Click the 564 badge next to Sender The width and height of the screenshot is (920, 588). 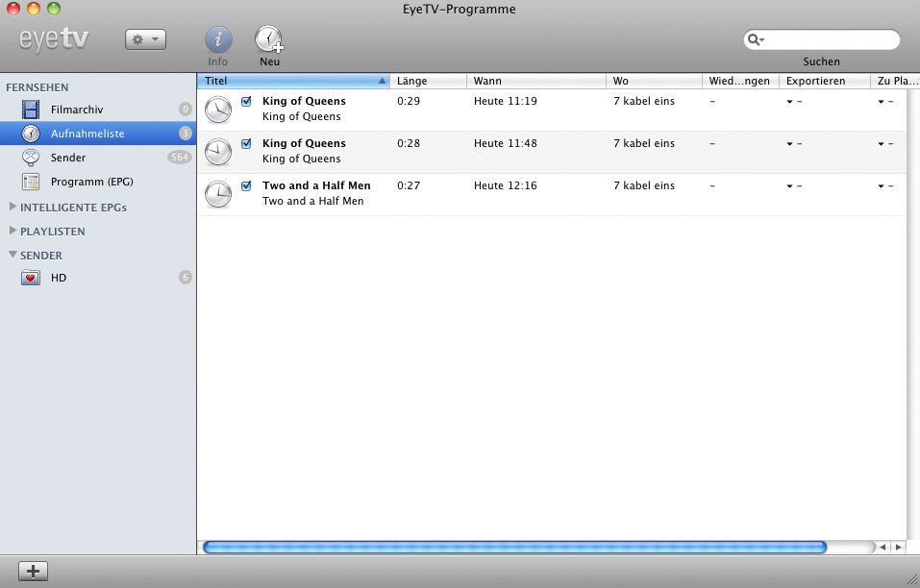pyautogui.click(x=180, y=158)
